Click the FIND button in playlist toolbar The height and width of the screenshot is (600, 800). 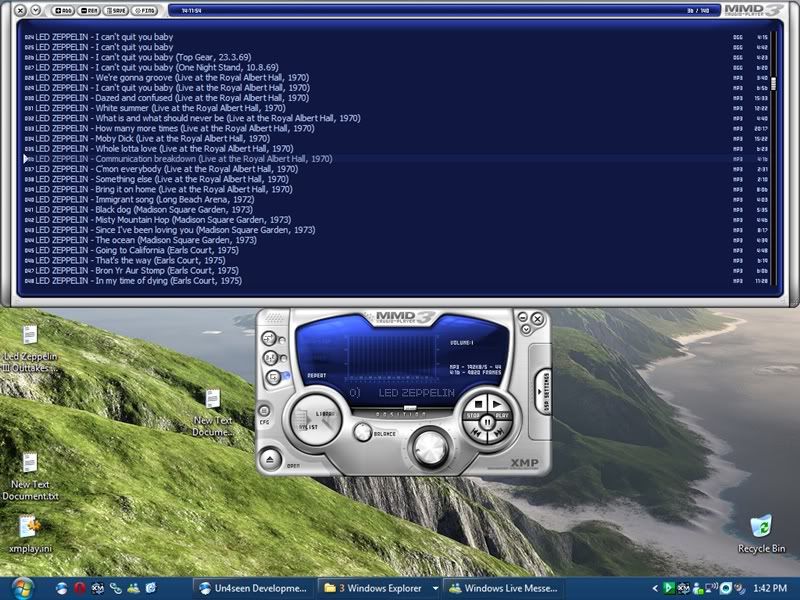pos(144,10)
